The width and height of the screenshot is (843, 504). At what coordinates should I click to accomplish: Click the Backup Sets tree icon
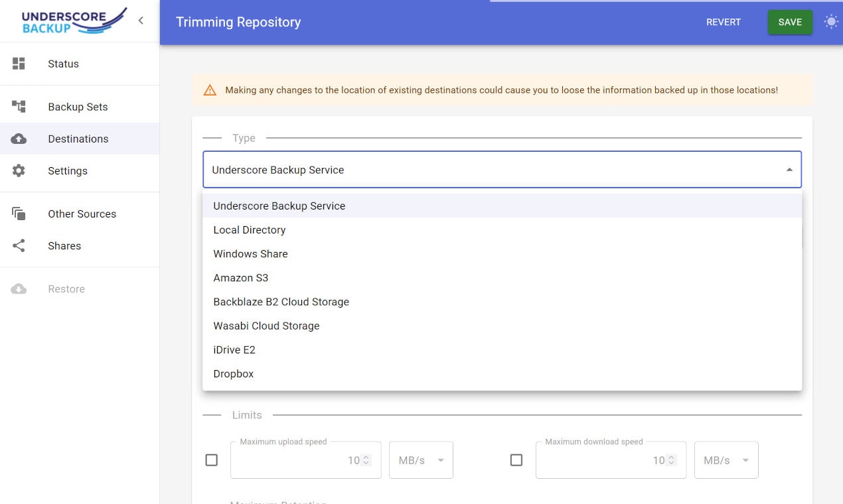pos(19,107)
